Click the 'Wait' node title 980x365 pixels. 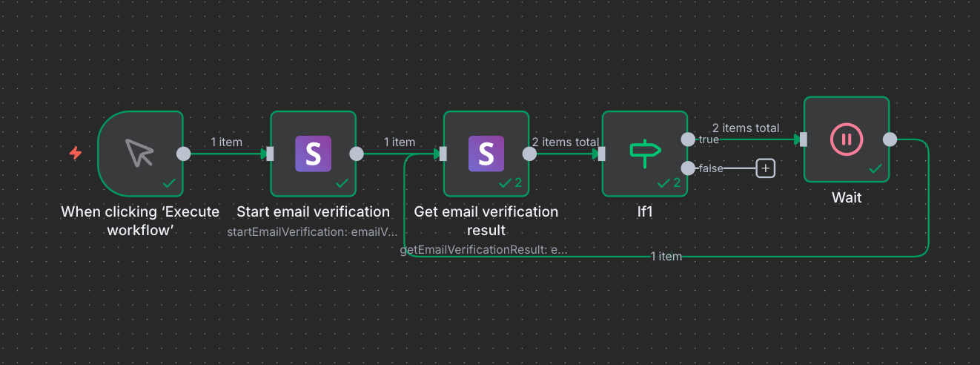[x=847, y=198]
